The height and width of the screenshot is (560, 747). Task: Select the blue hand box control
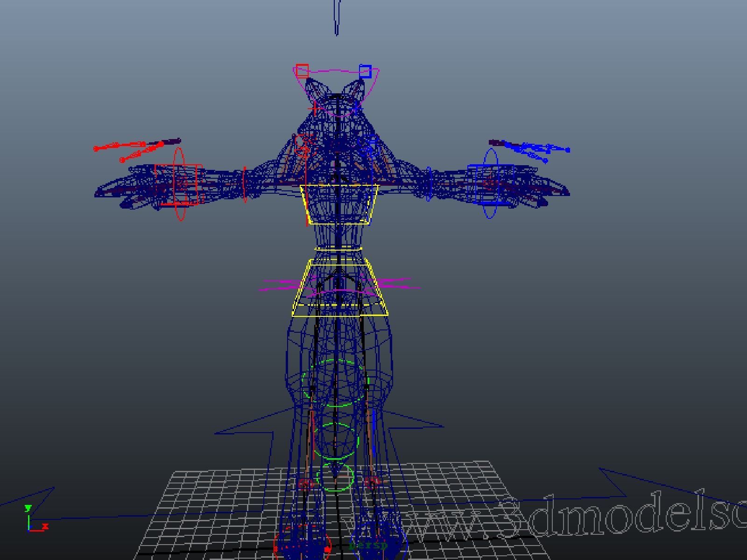pyautogui.click(x=490, y=184)
